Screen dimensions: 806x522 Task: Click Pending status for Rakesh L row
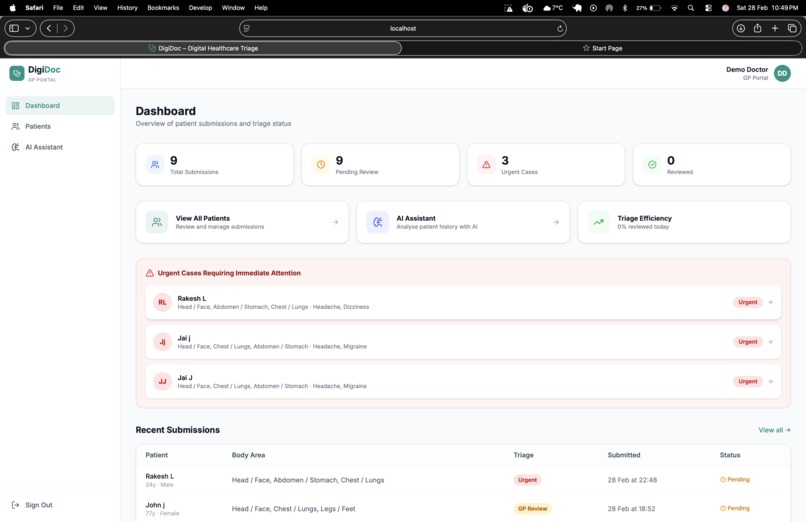coord(735,479)
